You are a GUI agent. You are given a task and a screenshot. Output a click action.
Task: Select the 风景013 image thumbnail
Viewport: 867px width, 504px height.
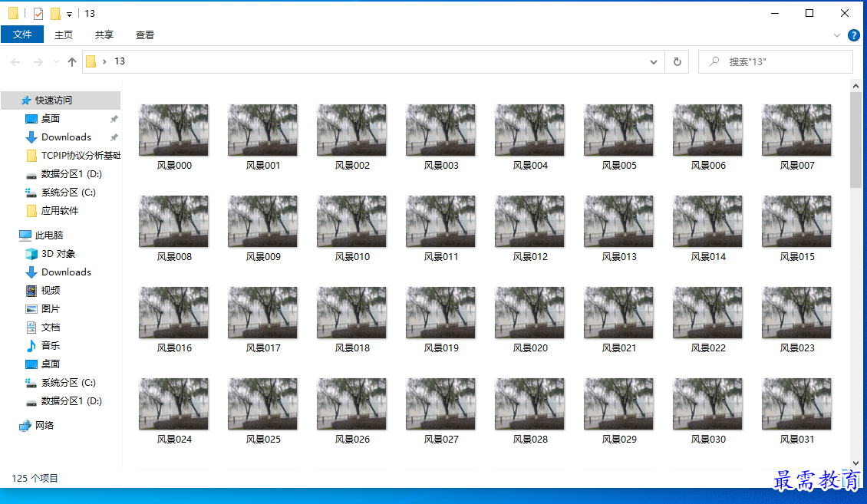pyautogui.click(x=618, y=221)
